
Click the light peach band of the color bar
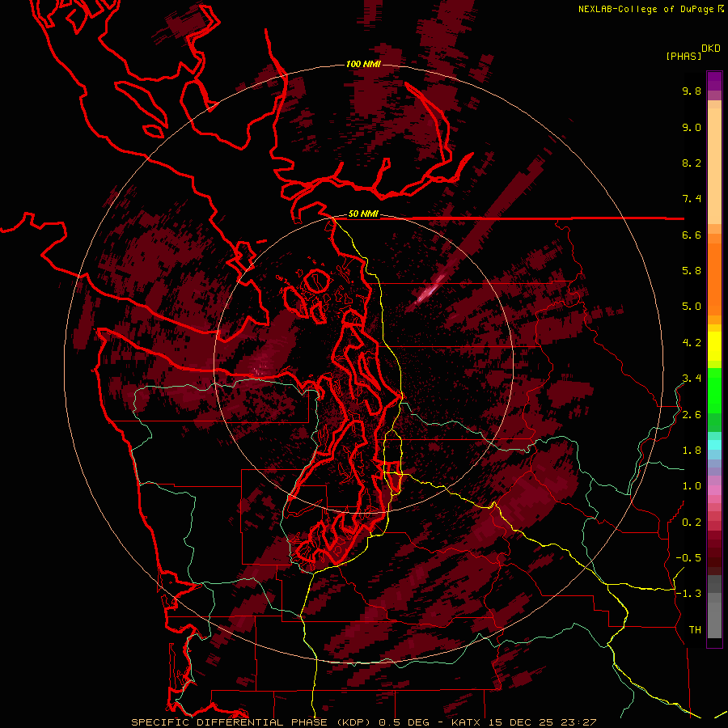click(714, 166)
